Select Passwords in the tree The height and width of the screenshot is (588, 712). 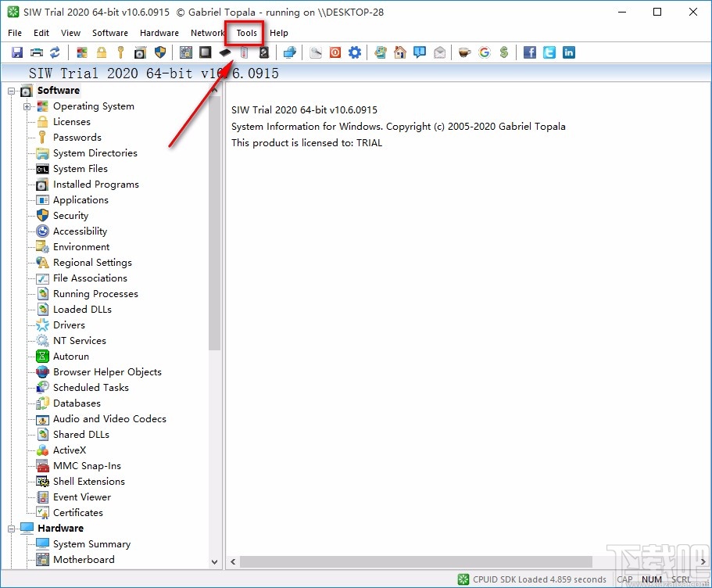click(x=77, y=138)
